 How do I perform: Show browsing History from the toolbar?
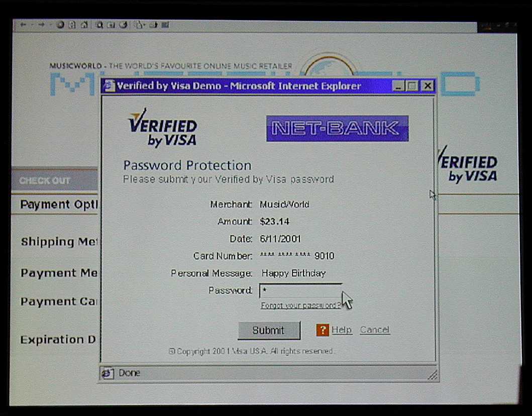[123, 25]
